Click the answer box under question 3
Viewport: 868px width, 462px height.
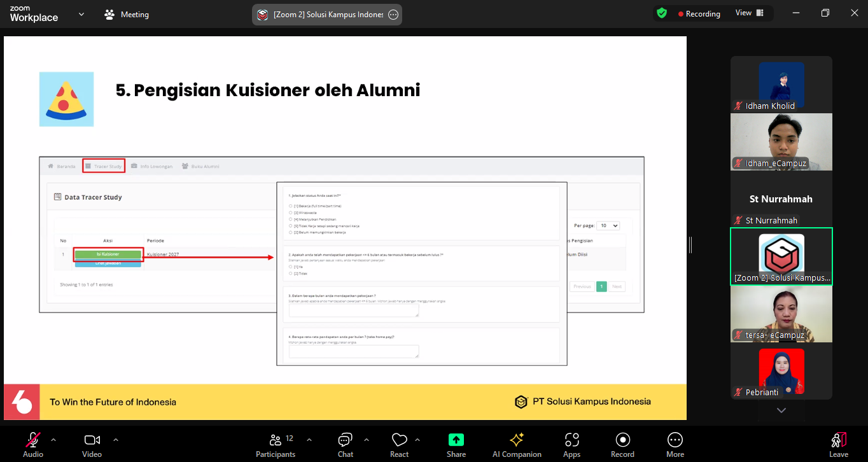click(354, 310)
